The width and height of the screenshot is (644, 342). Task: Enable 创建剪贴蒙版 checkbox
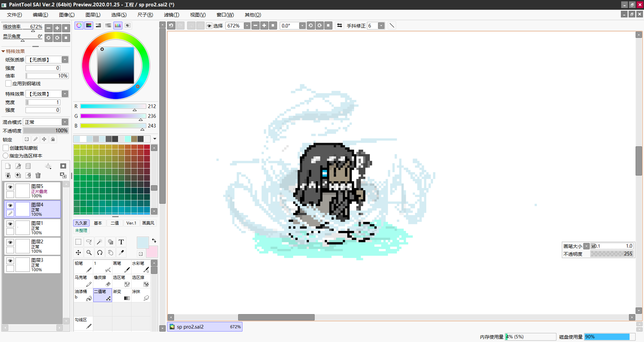[x=6, y=148]
